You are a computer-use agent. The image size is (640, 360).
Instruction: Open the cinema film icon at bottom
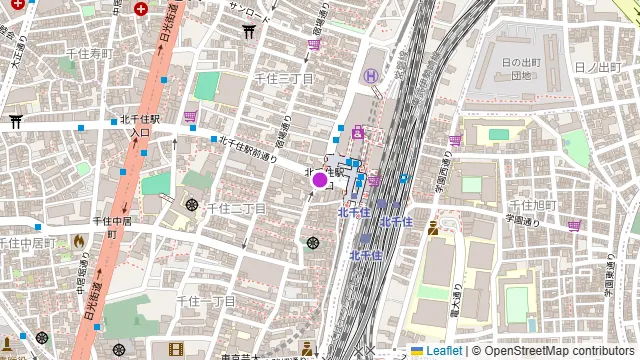(176, 349)
